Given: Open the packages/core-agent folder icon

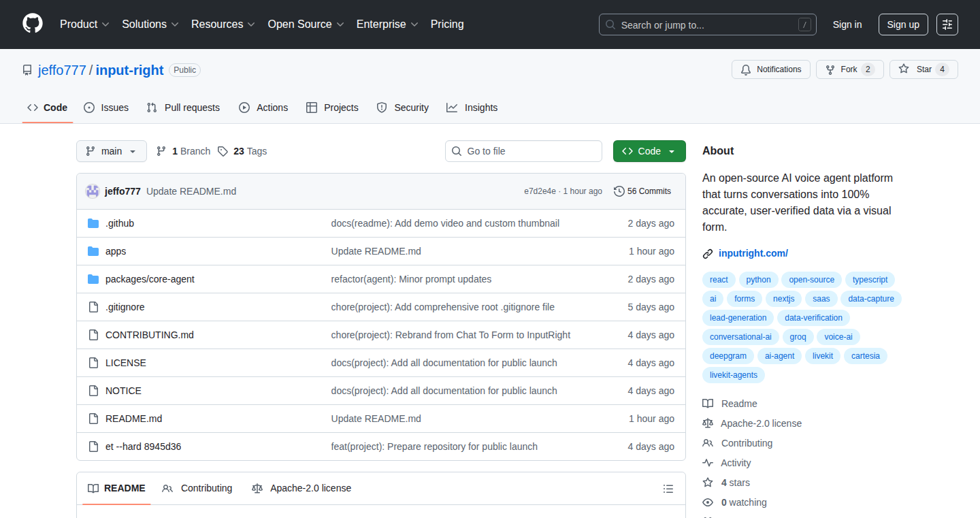Looking at the screenshot, I should (x=93, y=279).
